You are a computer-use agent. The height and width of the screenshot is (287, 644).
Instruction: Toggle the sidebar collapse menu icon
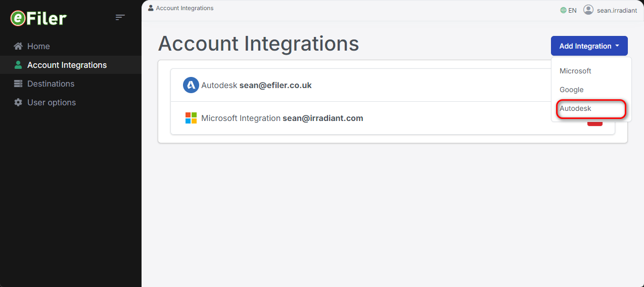tap(120, 18)
